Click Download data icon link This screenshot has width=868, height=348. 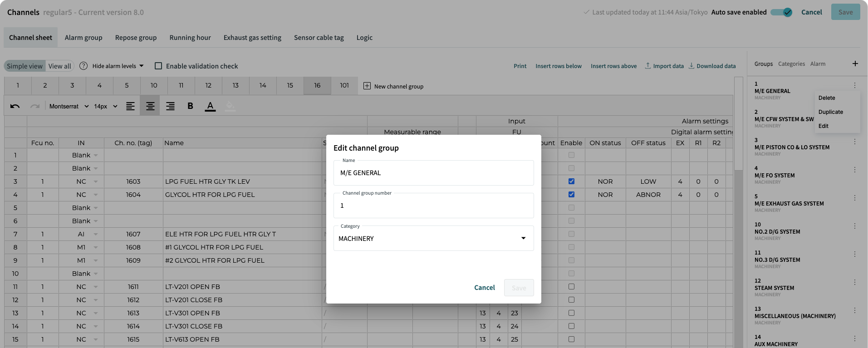691,66
